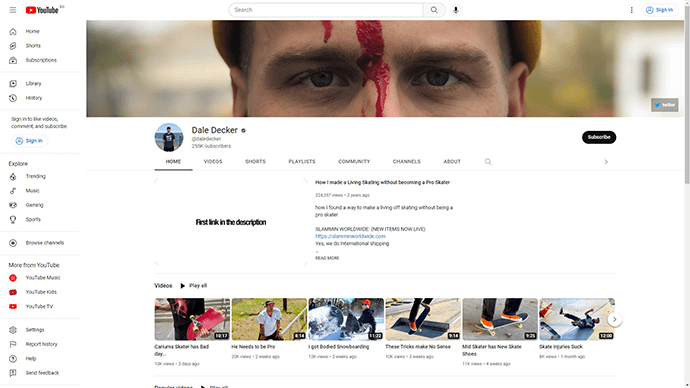Open featured video title link
The height and width of the screenshot is (388, 690).
point(382,183)
